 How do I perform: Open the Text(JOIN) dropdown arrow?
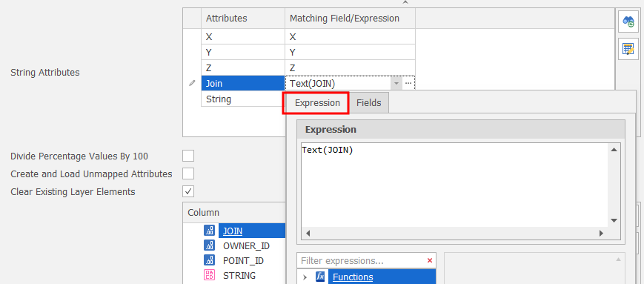pos(396,84)
